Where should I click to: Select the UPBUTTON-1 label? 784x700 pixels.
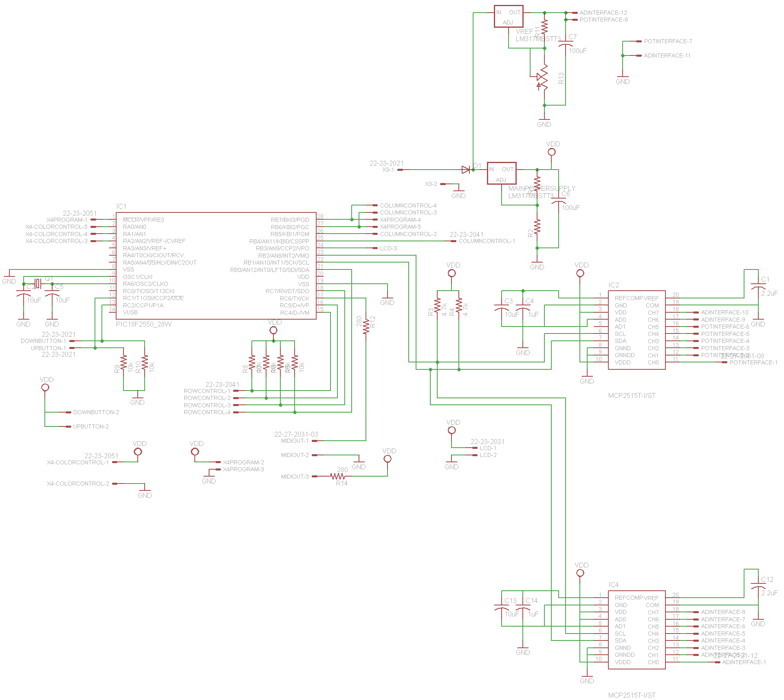click(48, 348)
